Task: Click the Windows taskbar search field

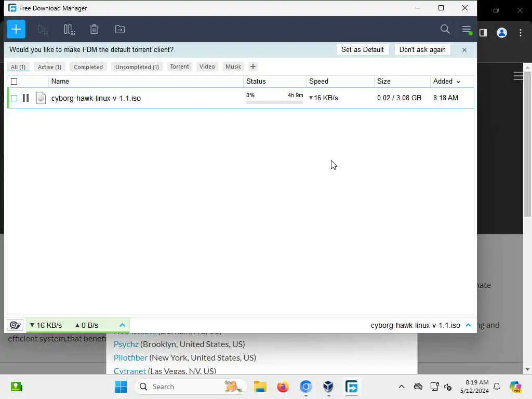Action: pyautogui.click(x=190, y=387)
